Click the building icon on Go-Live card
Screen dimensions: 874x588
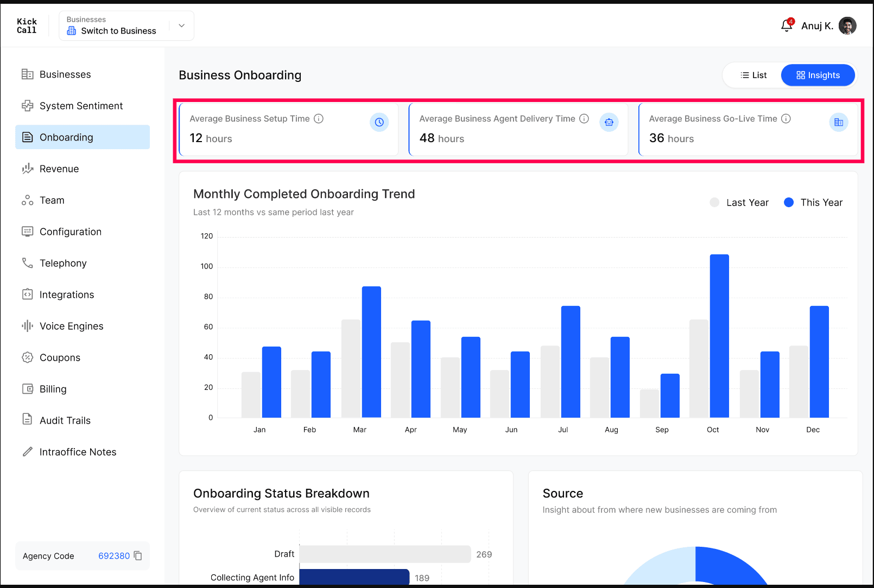point(839,123)
